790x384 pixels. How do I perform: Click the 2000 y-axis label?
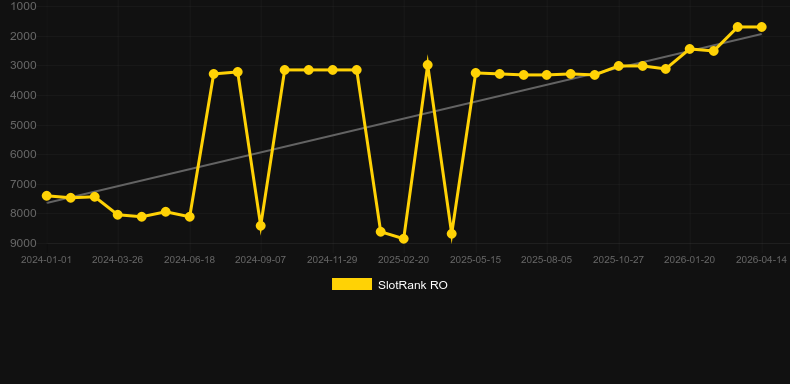(x=23, y=36)
